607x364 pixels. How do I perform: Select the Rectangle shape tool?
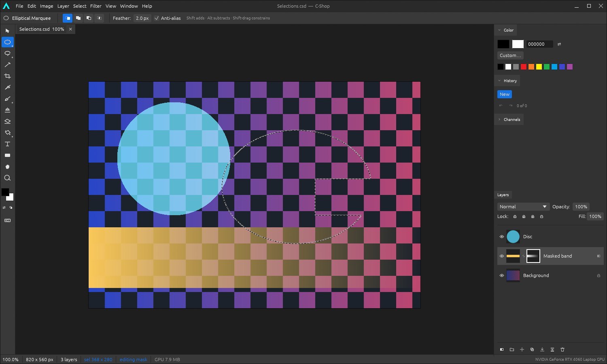7,155
